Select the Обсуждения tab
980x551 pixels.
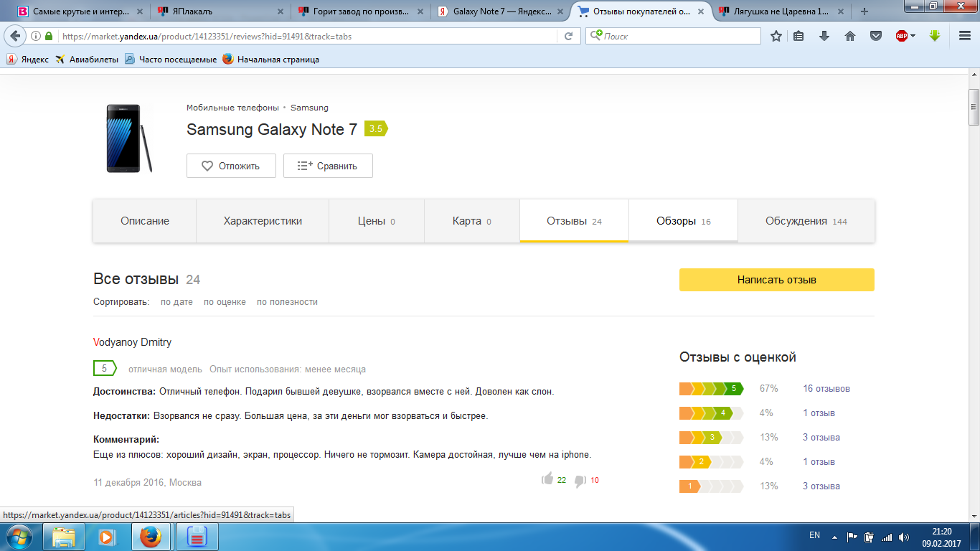coord(806,221)
